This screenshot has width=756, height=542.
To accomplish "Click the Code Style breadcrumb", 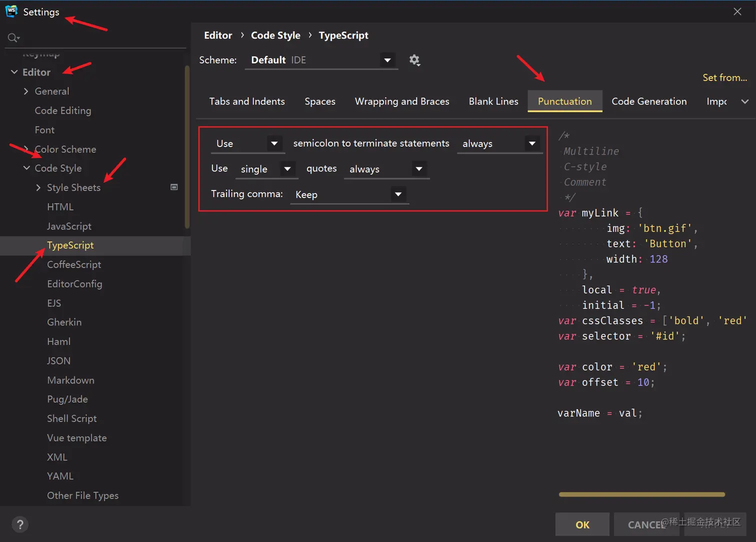I will (275, 35).
